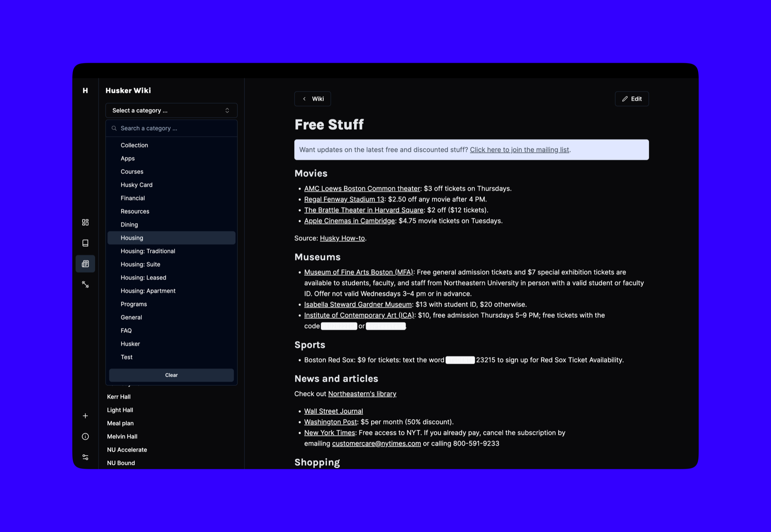Viewport: 771px width, 532px height.
Task: Select the Dining category option
Action: [x=129, y=225]
